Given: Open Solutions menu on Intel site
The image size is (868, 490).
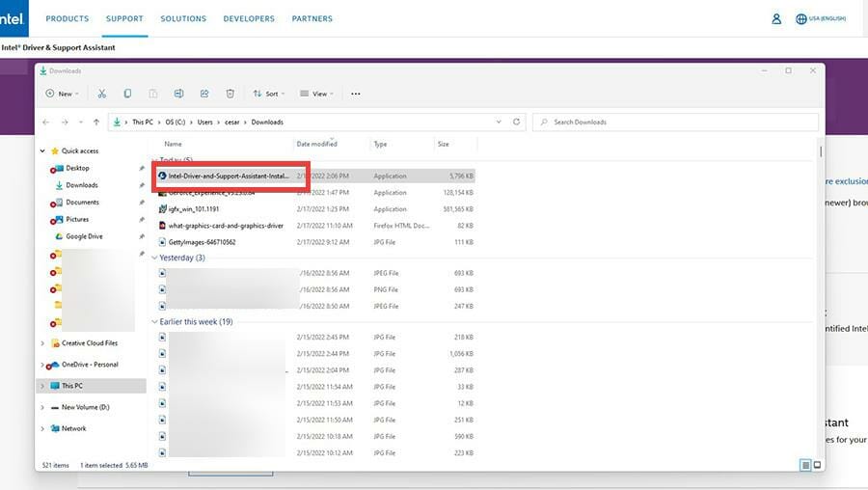Looking at the screenshot, I should 183,19.
